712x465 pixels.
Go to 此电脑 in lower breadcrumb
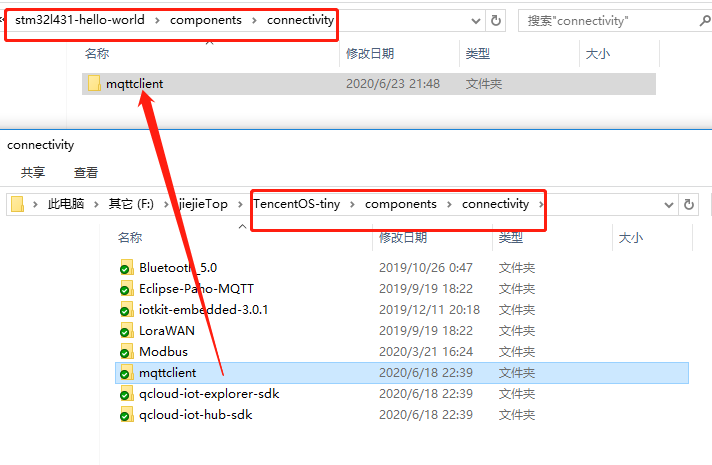tap(66, 204)
